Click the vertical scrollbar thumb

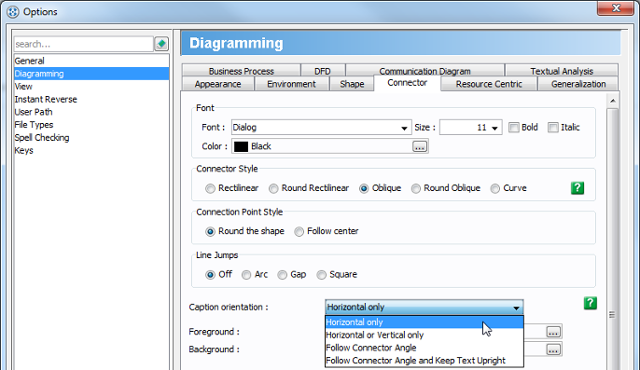(x=612, y=239)
